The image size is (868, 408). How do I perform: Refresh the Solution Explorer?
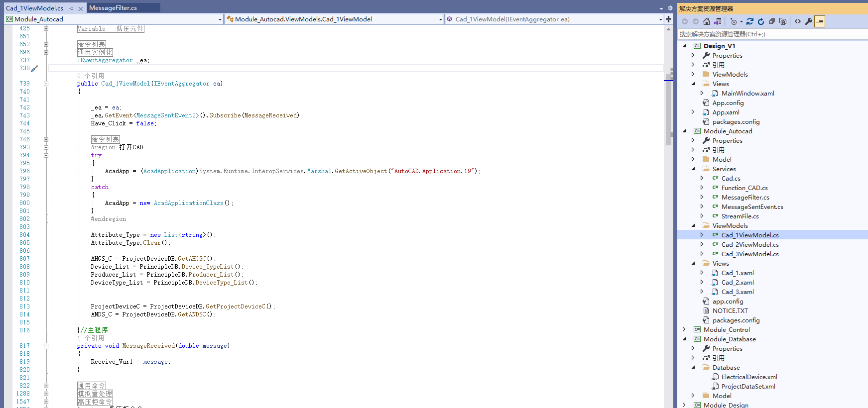click(x=761, y=21)
